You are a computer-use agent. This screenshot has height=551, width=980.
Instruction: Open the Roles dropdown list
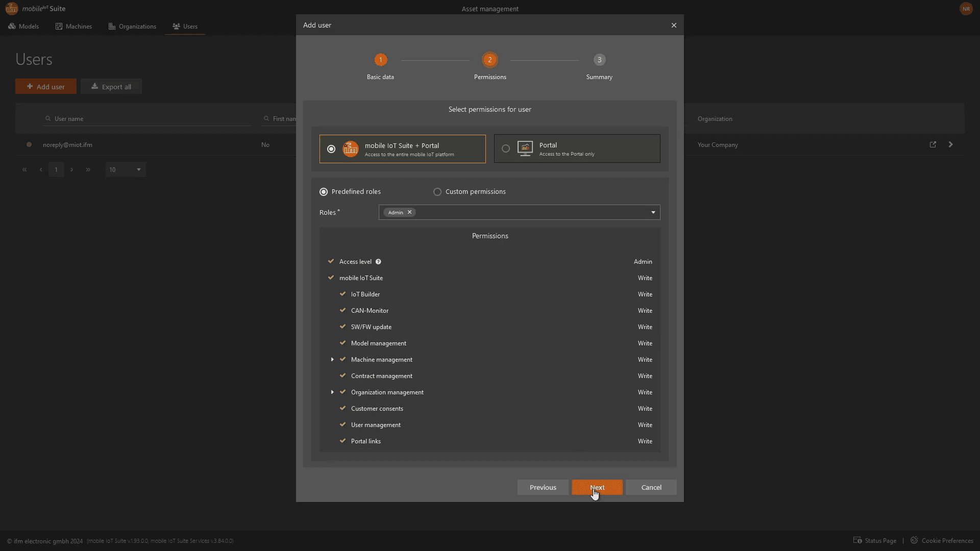pyautogui.click(x=653, y=212)
